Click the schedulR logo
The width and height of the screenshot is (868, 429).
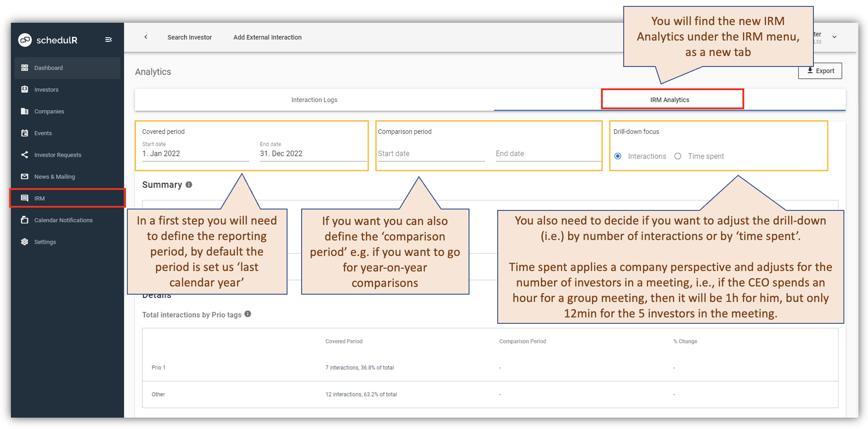coord(47,40)
